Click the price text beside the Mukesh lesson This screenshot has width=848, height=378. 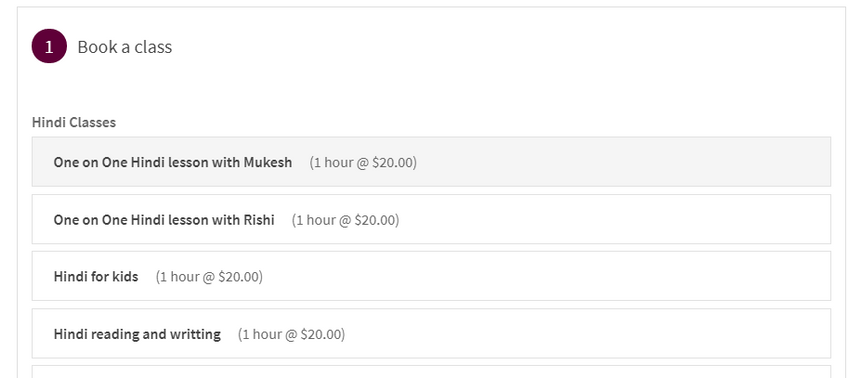click(363, 162)
